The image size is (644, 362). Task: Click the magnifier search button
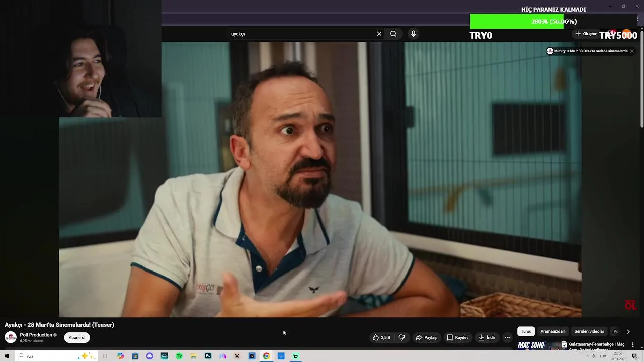(x=393, y=34)
